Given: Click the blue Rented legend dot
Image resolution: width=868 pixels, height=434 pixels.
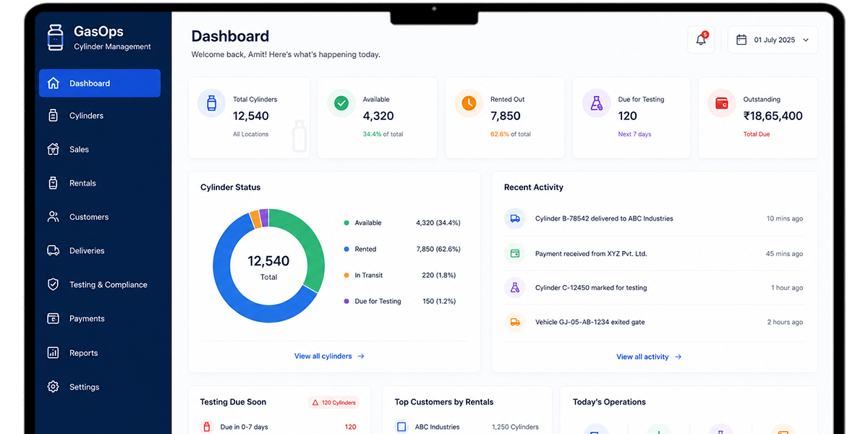Looking at the screenshot, I should click(346, 249).
